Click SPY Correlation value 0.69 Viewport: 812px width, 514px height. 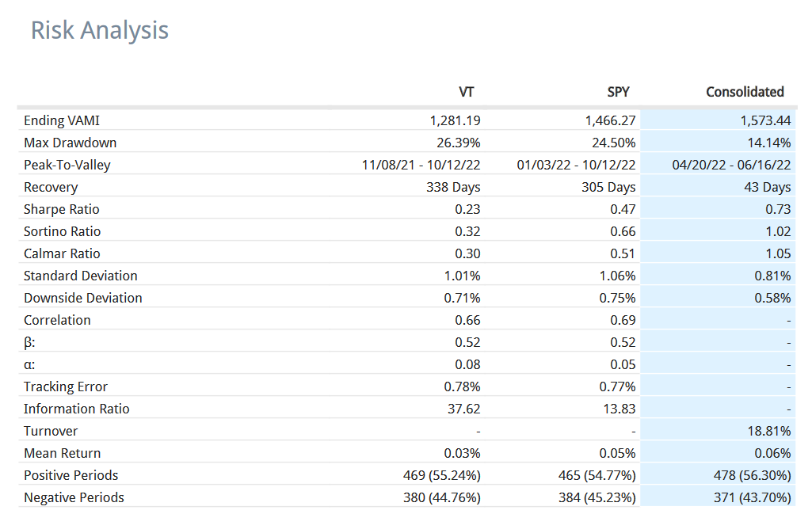623,321
